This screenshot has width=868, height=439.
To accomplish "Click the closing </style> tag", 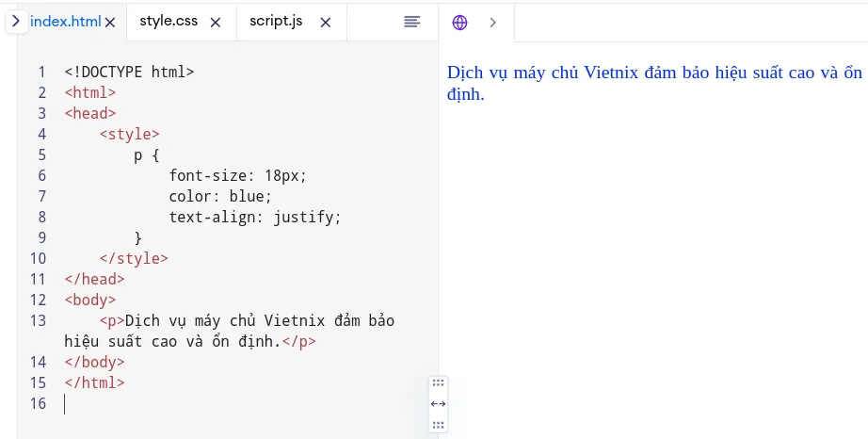I will tap(134, 258).
